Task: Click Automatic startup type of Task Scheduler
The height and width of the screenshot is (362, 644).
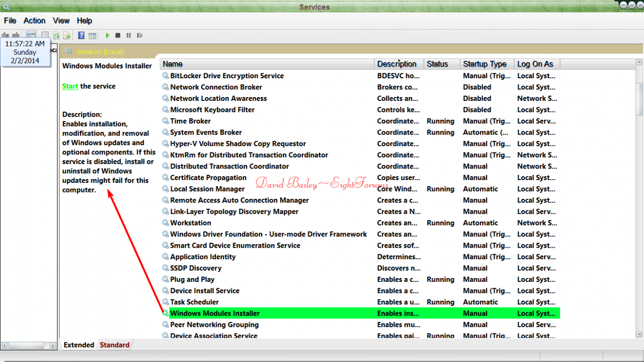Action: click(x=480, y=302)
